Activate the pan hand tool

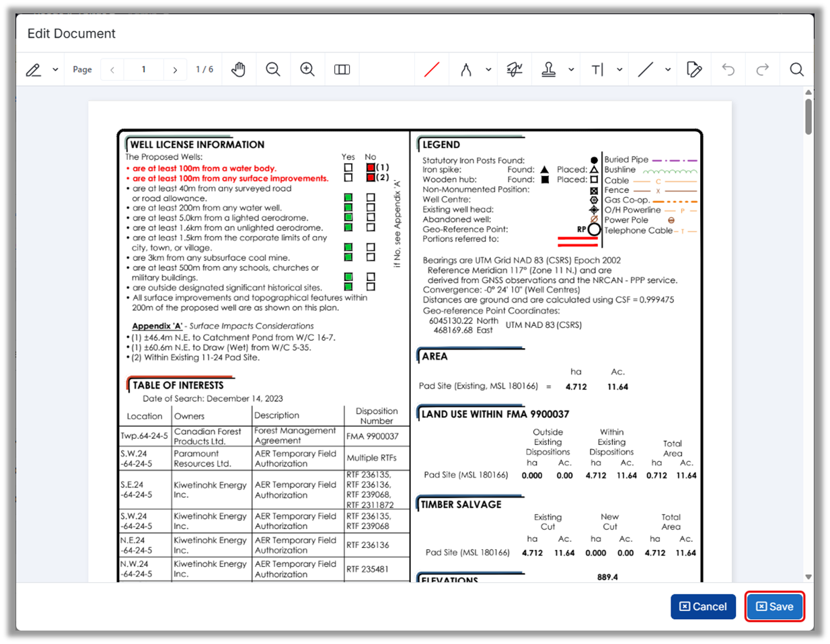point(238,69)
